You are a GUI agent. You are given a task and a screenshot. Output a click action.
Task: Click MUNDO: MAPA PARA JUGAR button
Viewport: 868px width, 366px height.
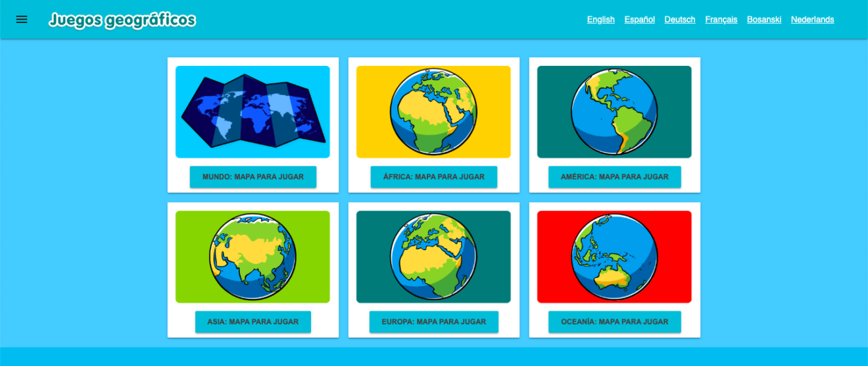[x=253, y=177]
